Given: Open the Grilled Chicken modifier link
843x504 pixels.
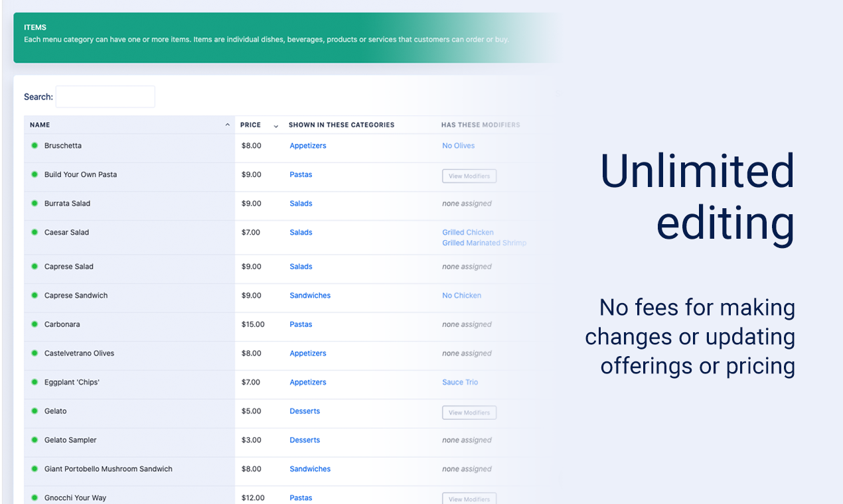Looking at the screenshot, I should point(468,232).
